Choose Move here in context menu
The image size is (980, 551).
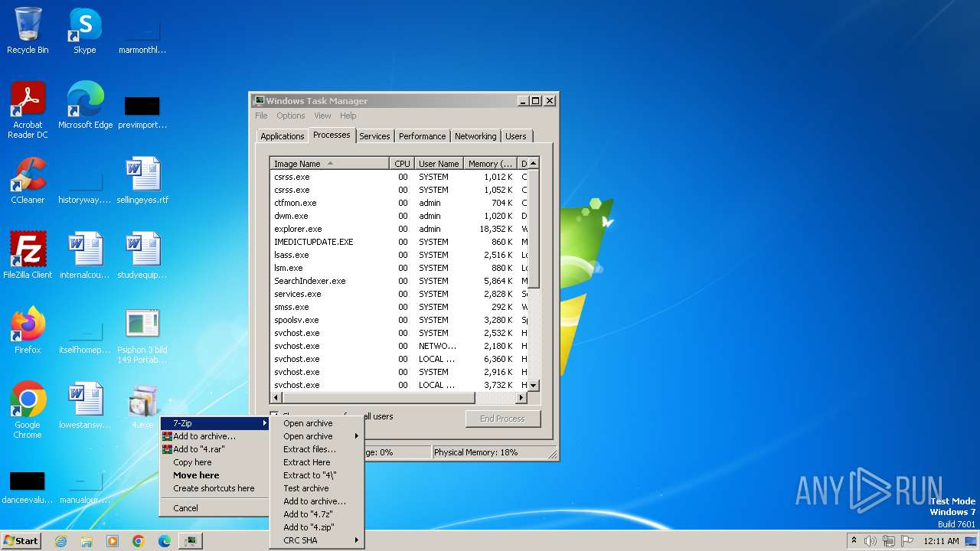tap(215, 475)
